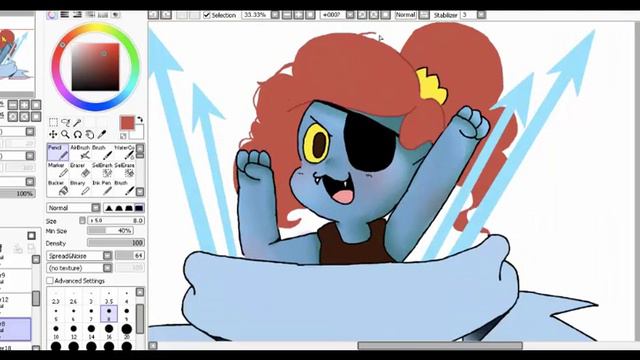Image resolution: width=640 pixels, height=360 pixels.
Task: Click the navigator rotate left button
Action: tap(13, 117)
